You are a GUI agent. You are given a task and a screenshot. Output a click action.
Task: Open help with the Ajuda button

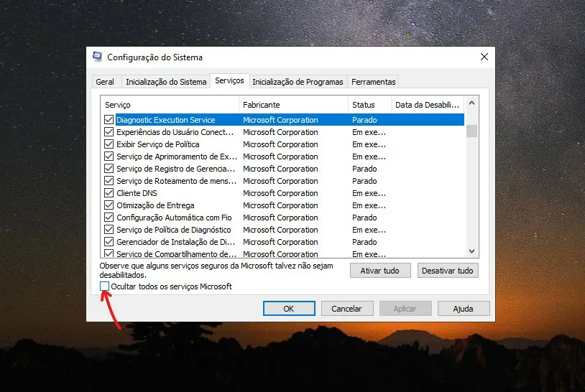[463, 309]
